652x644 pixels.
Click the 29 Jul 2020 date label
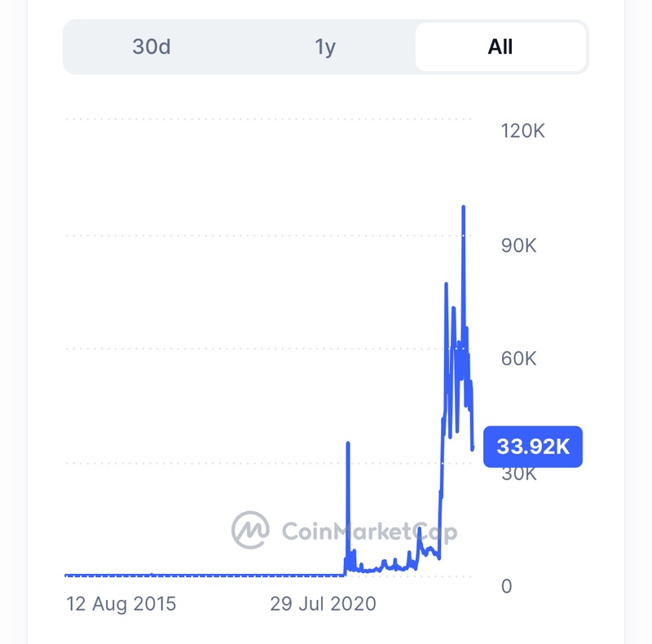pyautogui.click(x=323, y=604)
